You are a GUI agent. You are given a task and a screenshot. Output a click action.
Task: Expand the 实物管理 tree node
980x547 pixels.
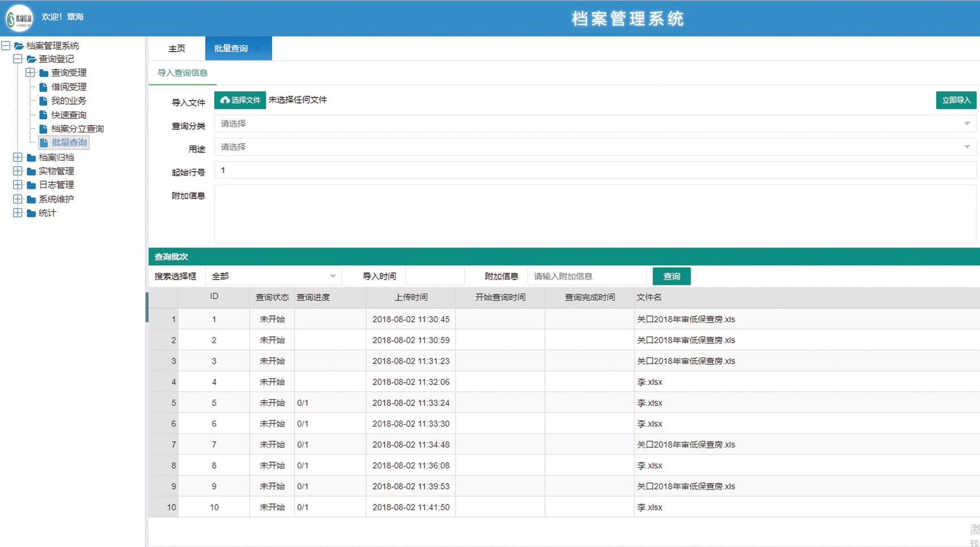coord(18,171)
